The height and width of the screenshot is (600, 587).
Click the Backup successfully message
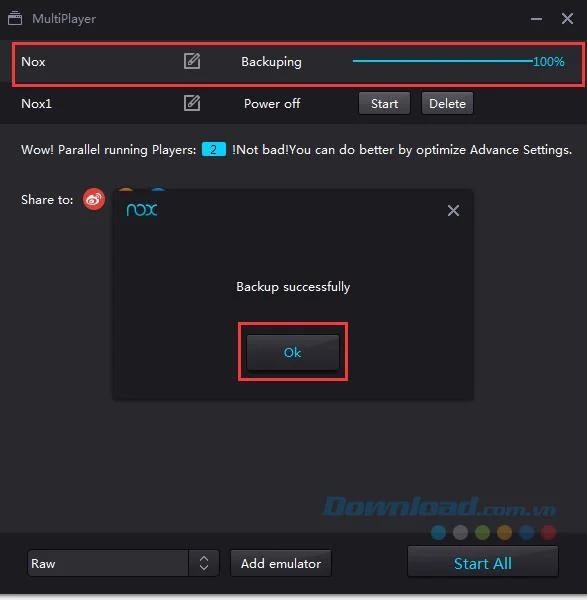click(293, 287)
